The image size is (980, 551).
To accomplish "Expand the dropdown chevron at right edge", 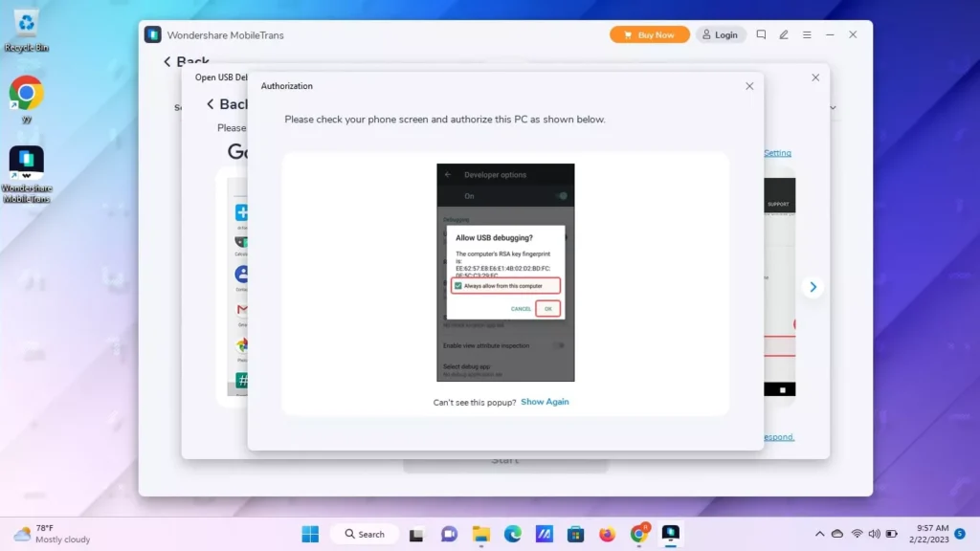I will (833, 108).
